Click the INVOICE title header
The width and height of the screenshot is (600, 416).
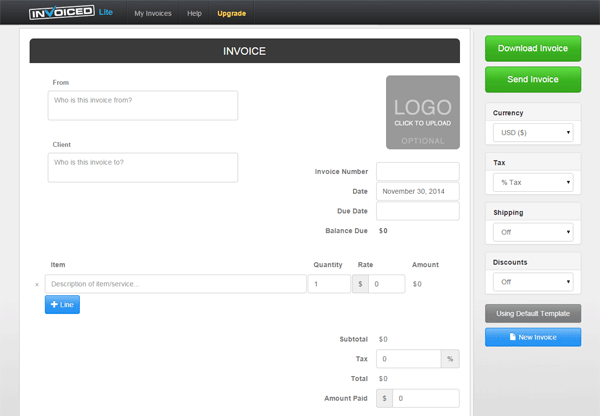(245, 51)
